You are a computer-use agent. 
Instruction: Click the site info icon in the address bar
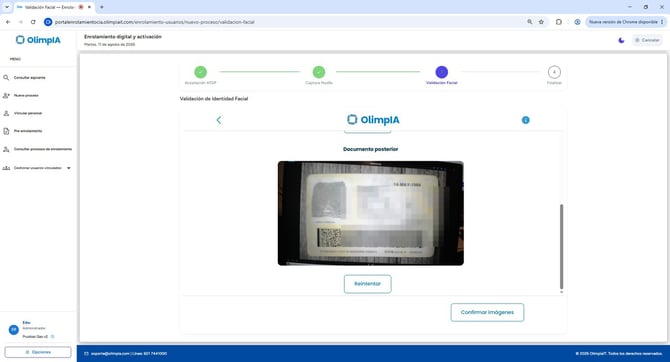click(x=48, y=22)
